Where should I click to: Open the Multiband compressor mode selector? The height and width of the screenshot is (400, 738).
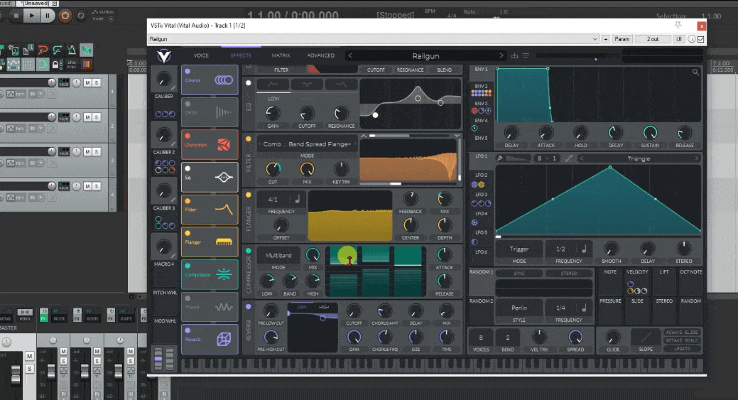pos(280,255)
